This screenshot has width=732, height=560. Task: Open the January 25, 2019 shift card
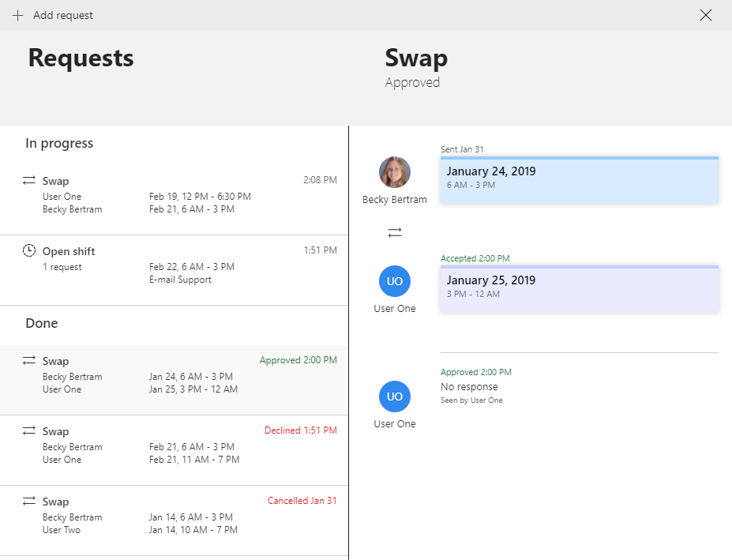click(x=579, y=289)
